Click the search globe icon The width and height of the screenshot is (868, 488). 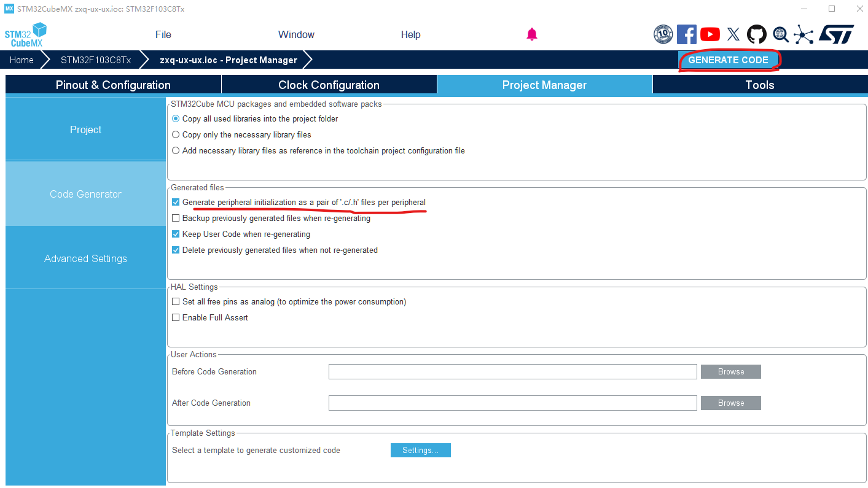point(780,34)
